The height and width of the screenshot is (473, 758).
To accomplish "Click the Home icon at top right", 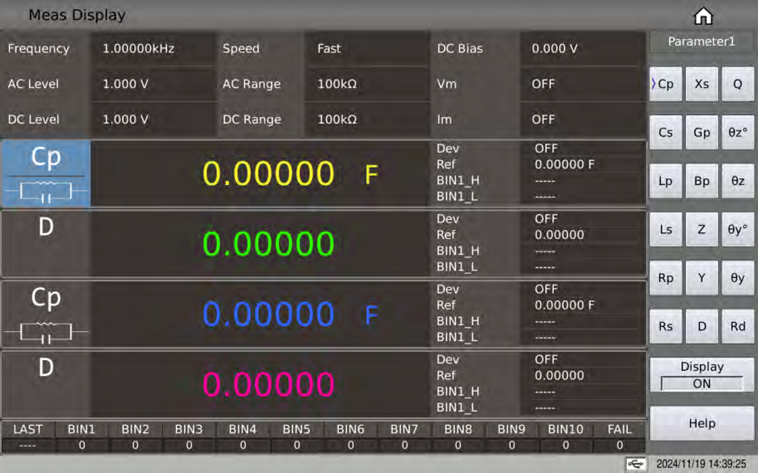I will tap(702, 16).
